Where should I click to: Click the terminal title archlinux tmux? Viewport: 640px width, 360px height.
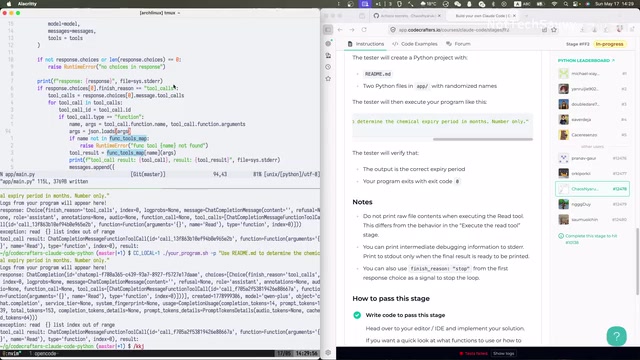point(159,13)
